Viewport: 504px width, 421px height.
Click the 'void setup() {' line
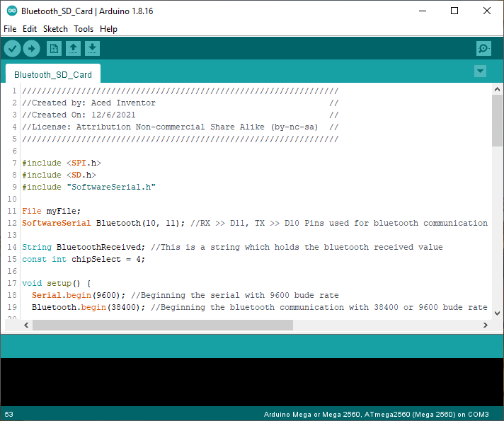point(57,284)
